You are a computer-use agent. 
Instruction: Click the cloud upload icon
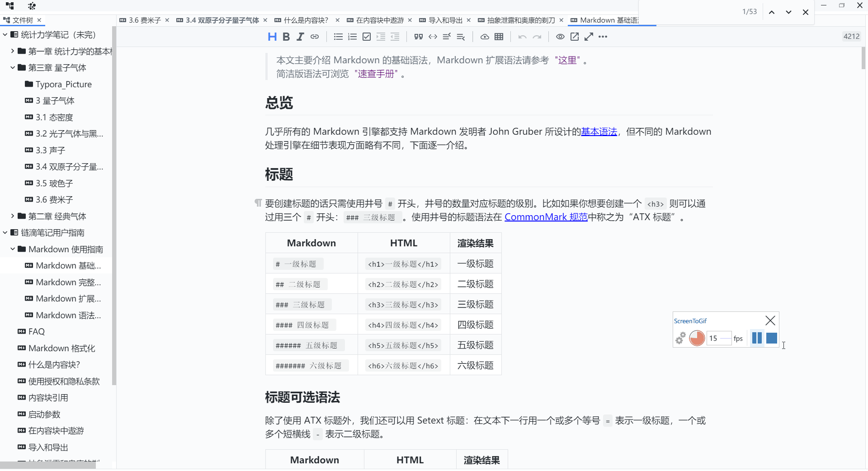485,37
